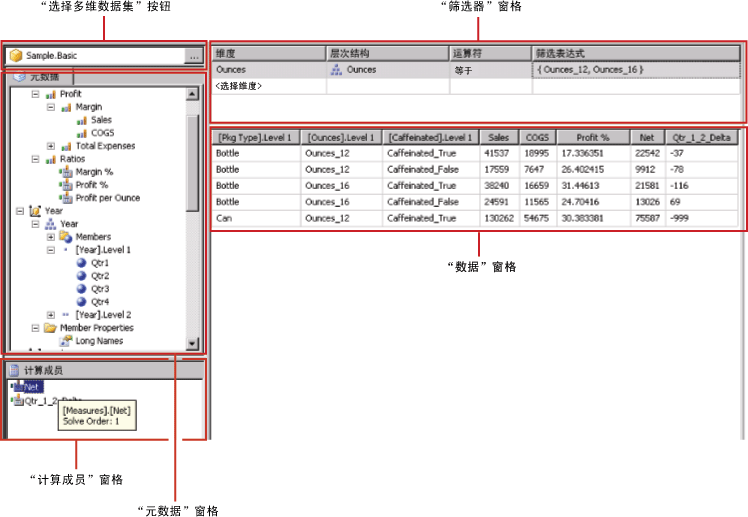This screenshot has height=517, width=748.
Task: Click the [Caffeinated].Level 1 column header
Action: point(431,137)
